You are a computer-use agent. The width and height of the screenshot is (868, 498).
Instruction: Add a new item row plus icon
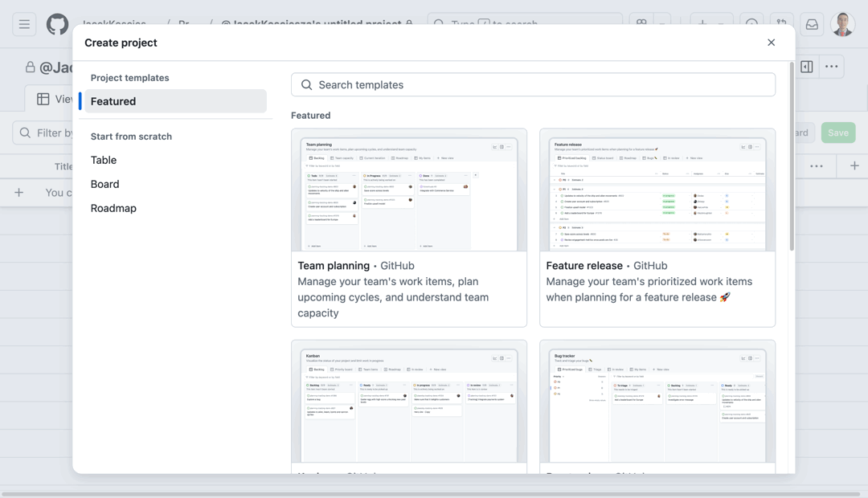(x=18, y=193)
